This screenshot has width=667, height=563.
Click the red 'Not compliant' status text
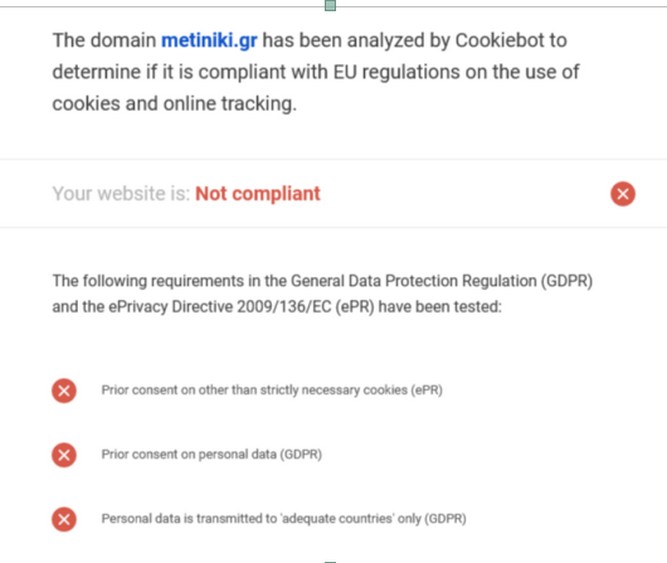point(257,194)
